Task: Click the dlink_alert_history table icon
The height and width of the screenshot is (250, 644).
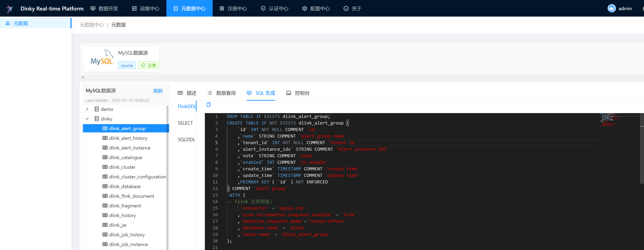Action: pyautogui.click(x=105, y=138)
